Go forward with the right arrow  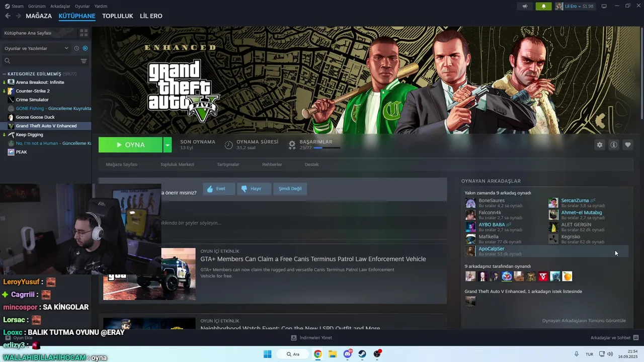coord(18,16)
